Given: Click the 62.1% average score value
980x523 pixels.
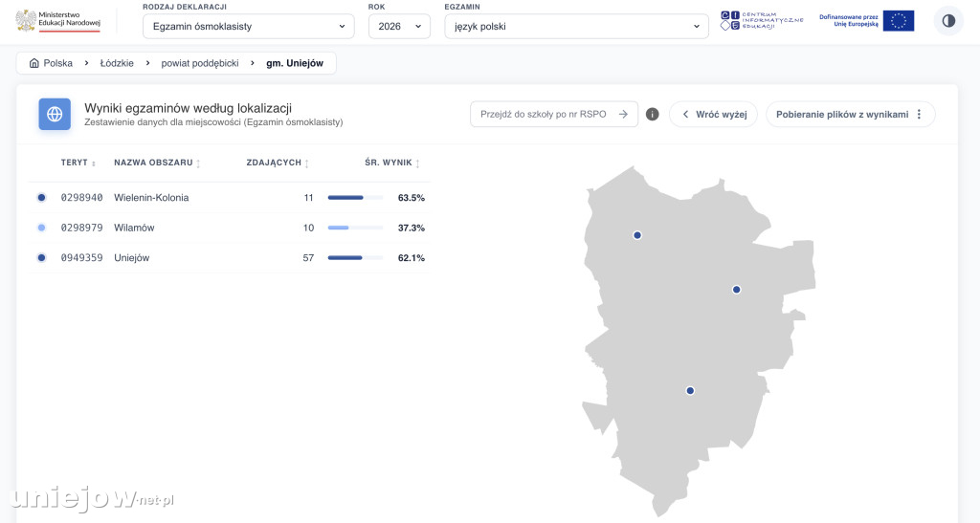Looking at the screenshot, I should 412,258.
